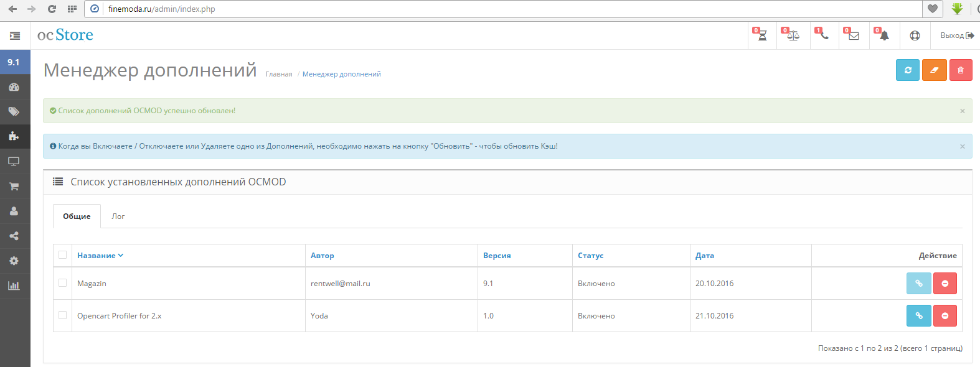Open the system gear icon in sidebar
The width and height of the screenshot is (980, 367).
point(14,261)
